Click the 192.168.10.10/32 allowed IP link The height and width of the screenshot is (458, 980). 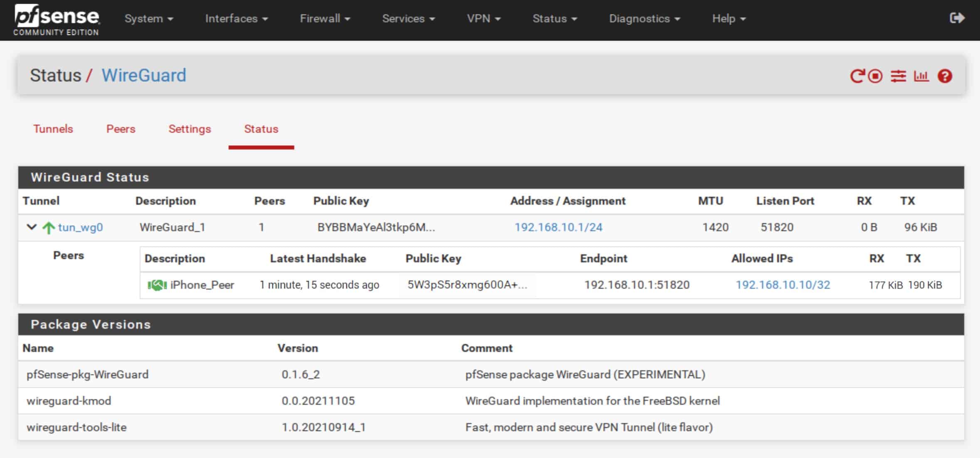[783, 285]
